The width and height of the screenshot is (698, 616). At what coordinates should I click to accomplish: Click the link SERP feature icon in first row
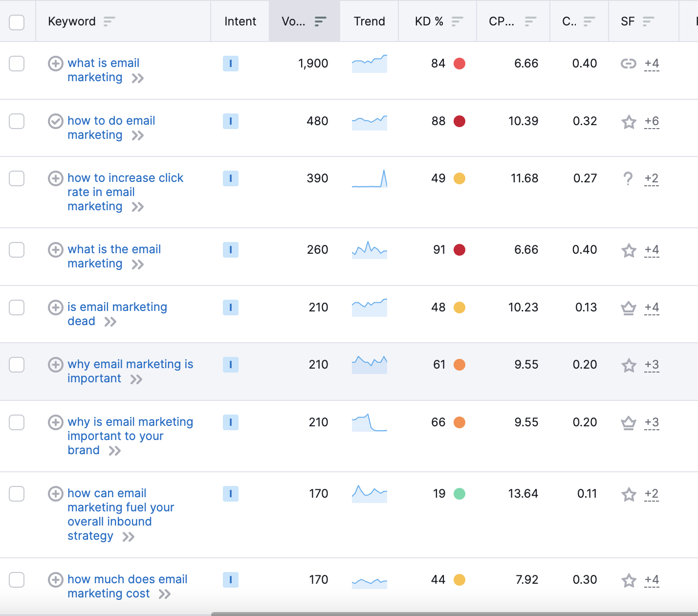(628, 64)
